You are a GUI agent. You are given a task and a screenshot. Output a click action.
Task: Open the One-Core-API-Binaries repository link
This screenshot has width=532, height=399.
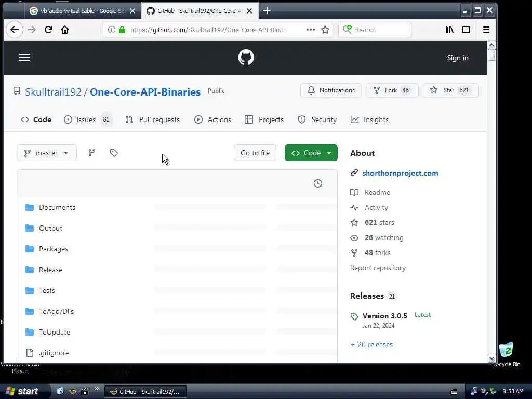(x=145, y=92)
